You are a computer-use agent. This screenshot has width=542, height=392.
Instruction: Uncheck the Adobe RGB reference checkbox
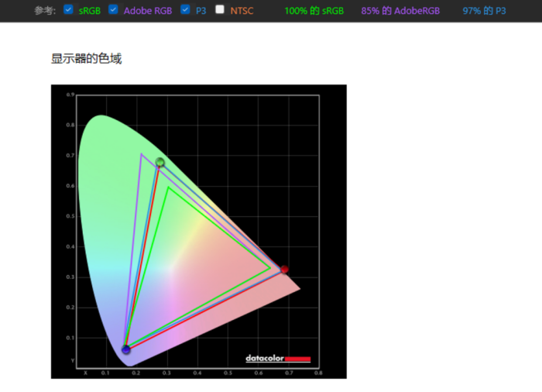click(x=113, y=10)
